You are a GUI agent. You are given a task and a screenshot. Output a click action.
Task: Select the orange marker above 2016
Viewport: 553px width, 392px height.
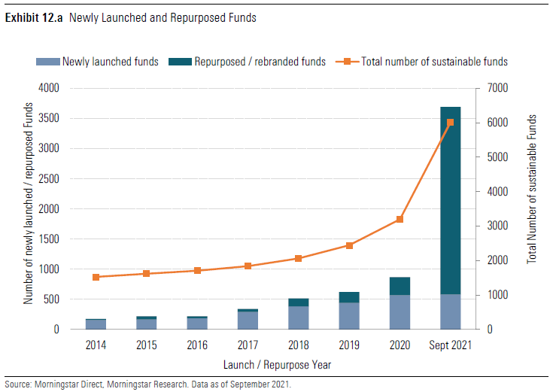pos(197,270)
